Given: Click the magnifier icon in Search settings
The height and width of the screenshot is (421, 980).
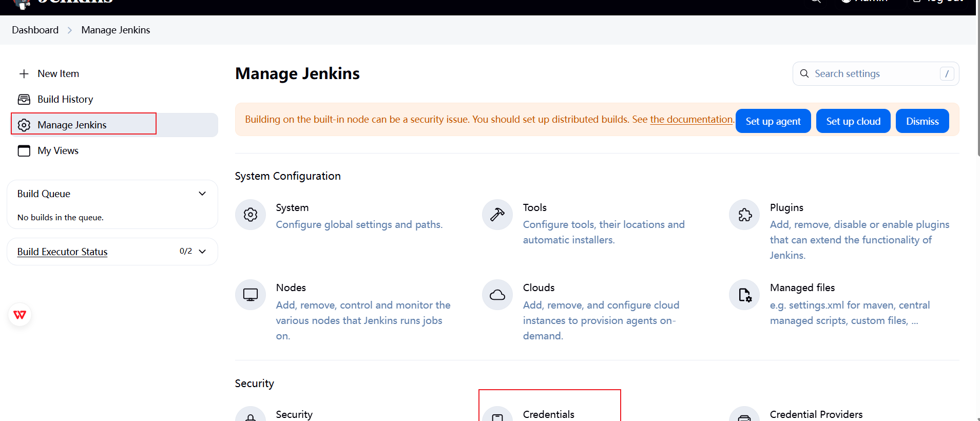Looking at the screenshot, I should [x=804, y=73].
